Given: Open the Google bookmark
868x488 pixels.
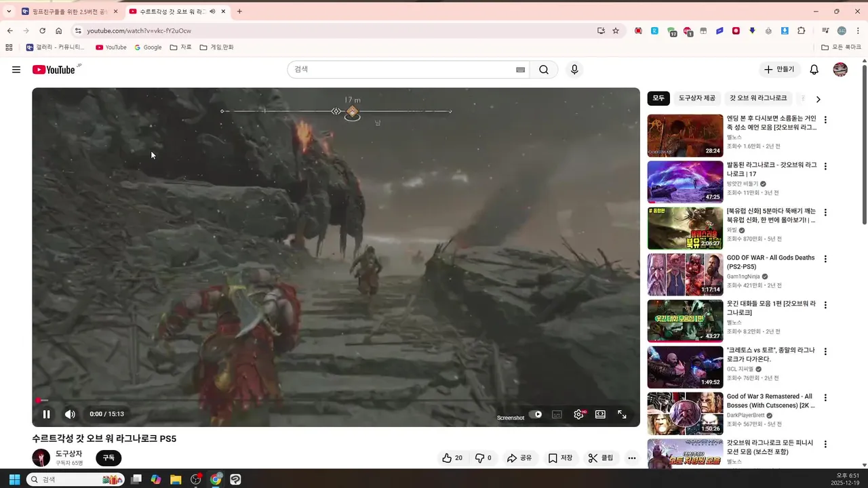Looking at the screenshot, I should point(148,47).
